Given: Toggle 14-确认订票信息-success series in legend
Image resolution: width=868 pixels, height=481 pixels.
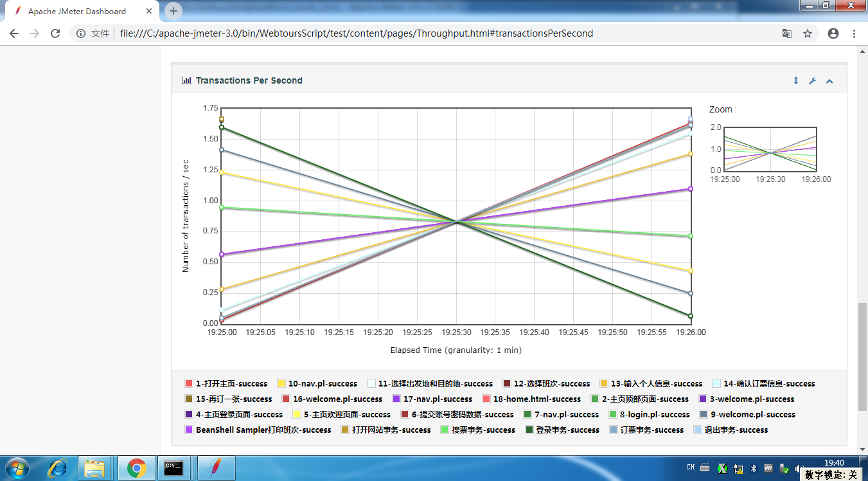Looking at the screenshot, I should (x=763, y=383).
